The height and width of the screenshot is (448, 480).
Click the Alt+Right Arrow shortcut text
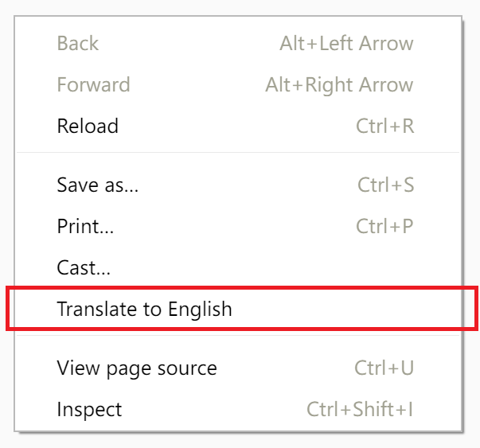pyautogui.click(x=339, y=85)
